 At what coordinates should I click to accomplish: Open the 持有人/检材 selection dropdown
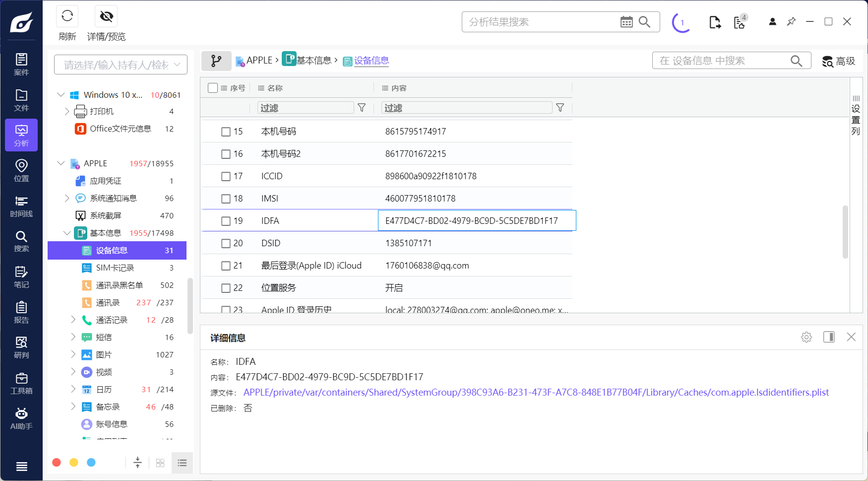tap(121, 65)
